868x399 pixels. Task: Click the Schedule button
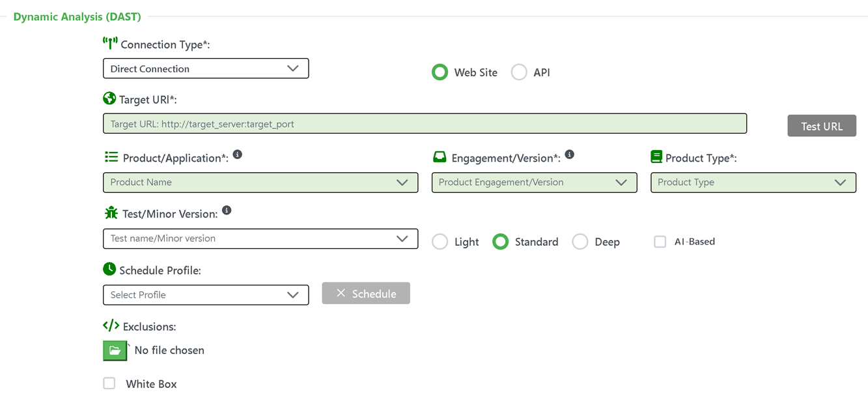pyautogui.click(x=366, y=293)
